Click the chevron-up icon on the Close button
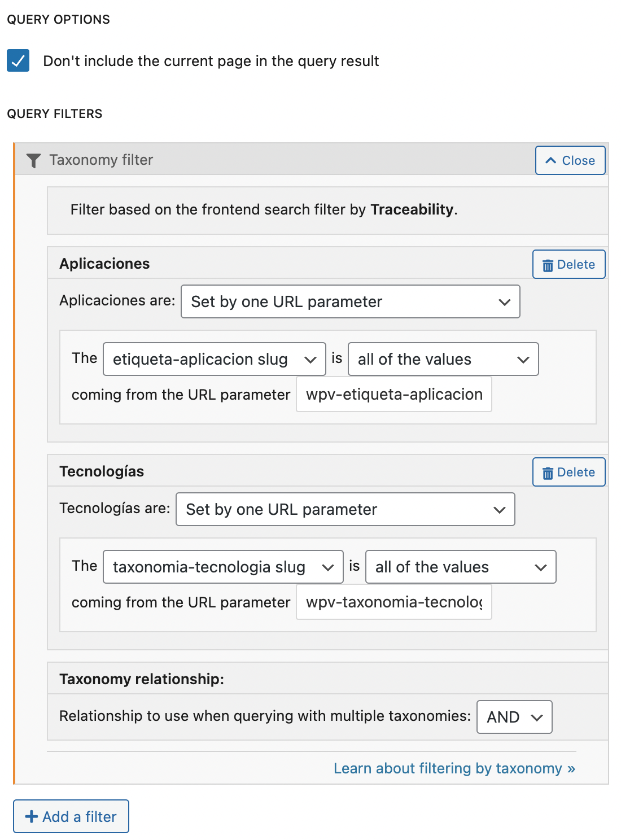The width and height of the screenshot is (621, 840). [x=551, y=160]
